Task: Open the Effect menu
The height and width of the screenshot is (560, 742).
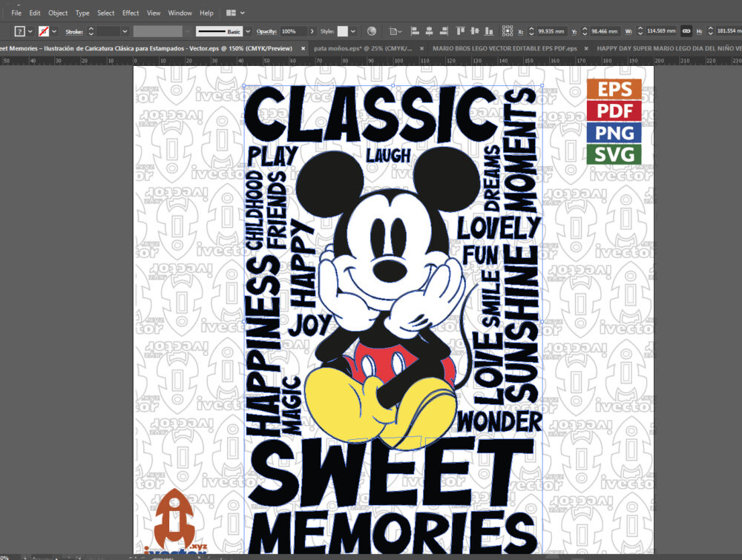Action: (x=131, y=13)
